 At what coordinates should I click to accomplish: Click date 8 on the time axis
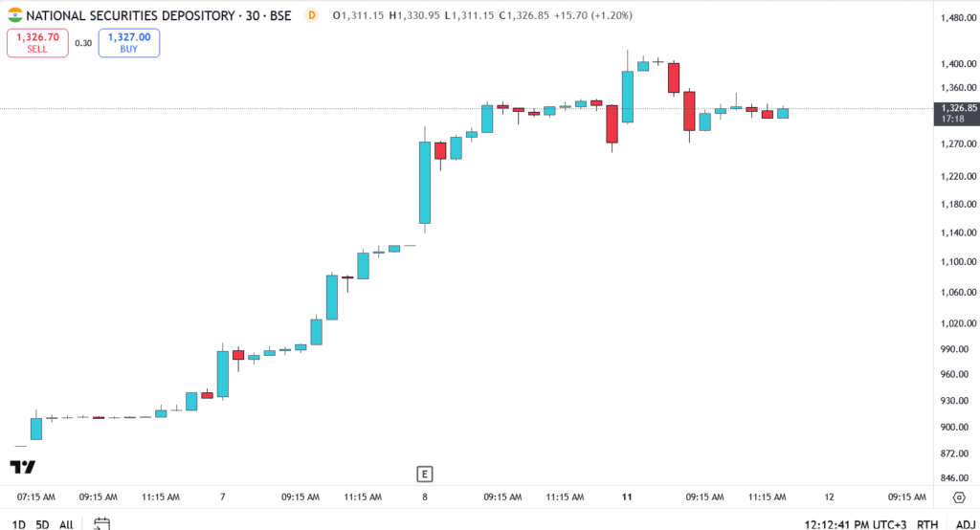pyautogui.click(x=425, y=497)
